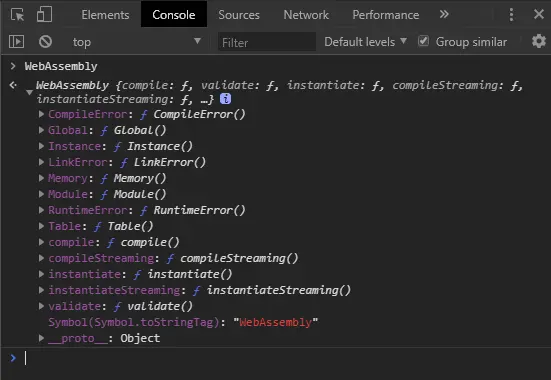This screenshot has height=380, width=551.
Task: Expand the Global property
Action: click(41, 130)
